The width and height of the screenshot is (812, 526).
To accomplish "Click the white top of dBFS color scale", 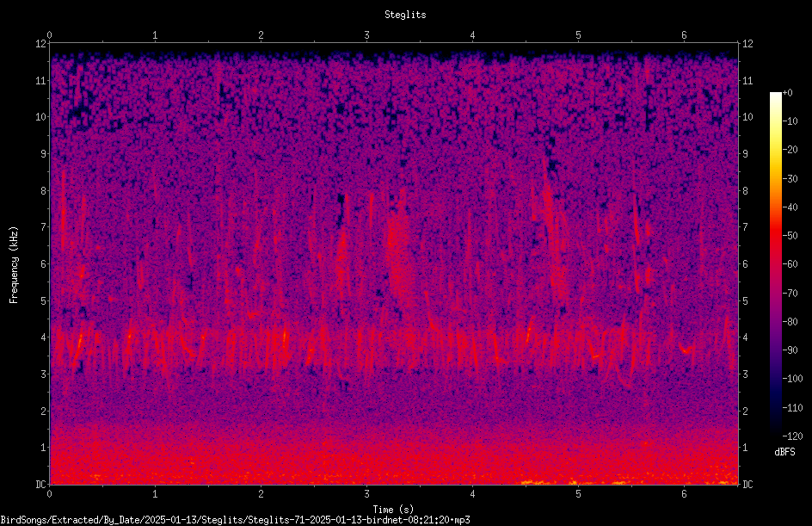I will (775, 96).
